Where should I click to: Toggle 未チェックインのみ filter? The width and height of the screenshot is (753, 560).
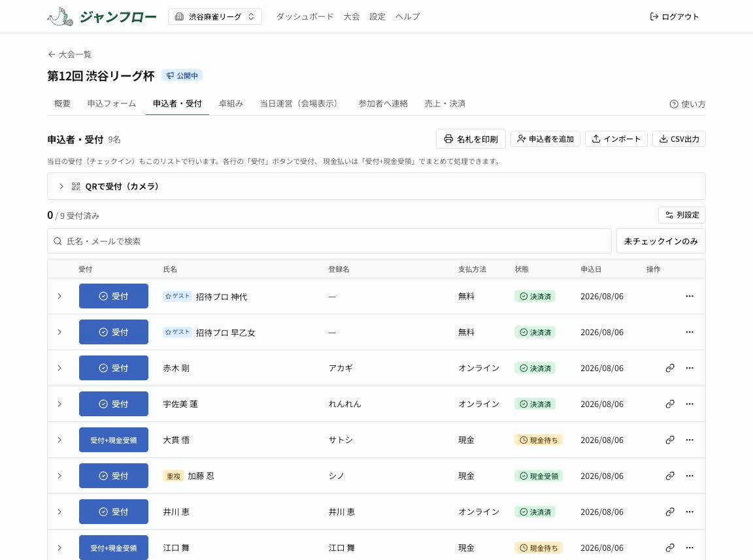tap(661, 240)
